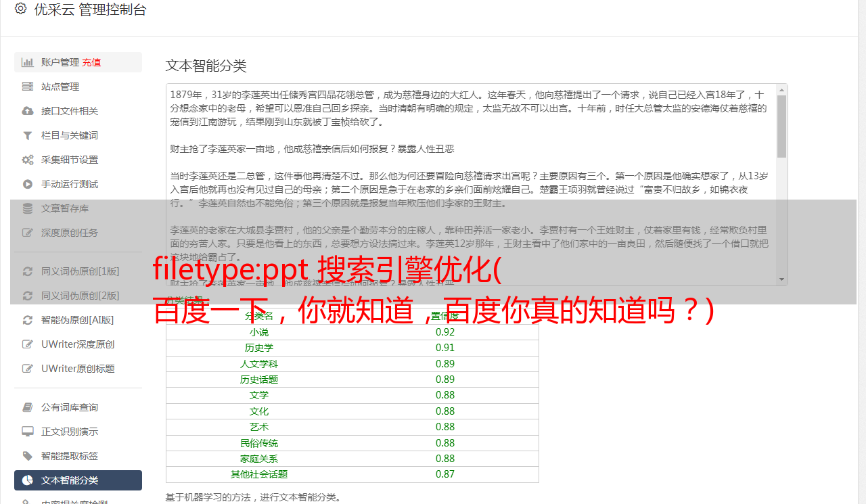
Task: Go to 接口文件相关 section
Action: pyautogui.click(x=78, y=111)
